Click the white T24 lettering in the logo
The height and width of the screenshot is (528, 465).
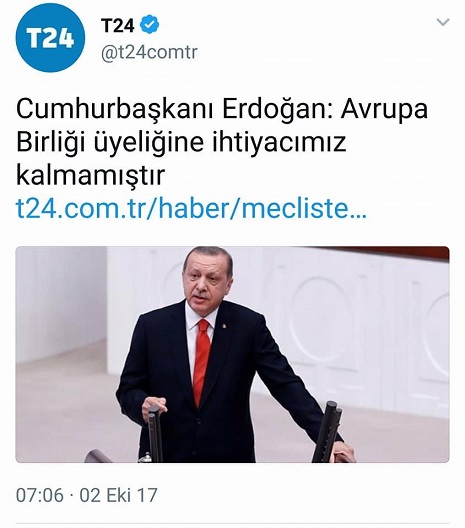point(50,38)
